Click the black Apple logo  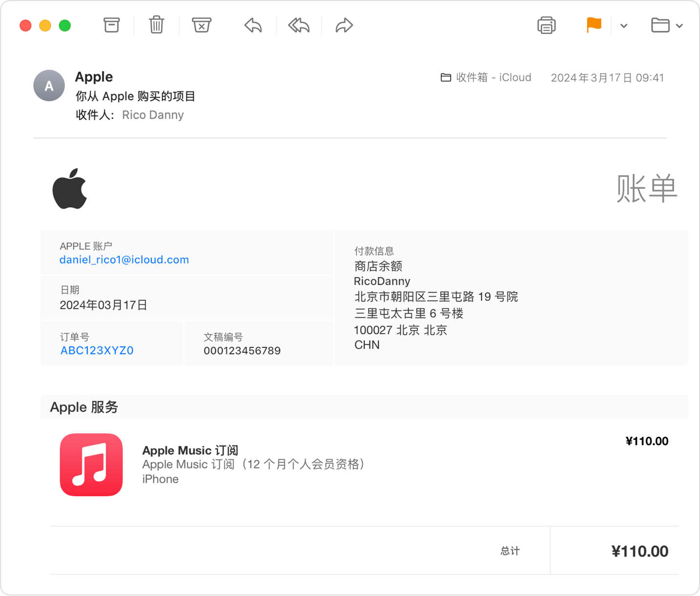pyautogui.click(x=70, y=189)
